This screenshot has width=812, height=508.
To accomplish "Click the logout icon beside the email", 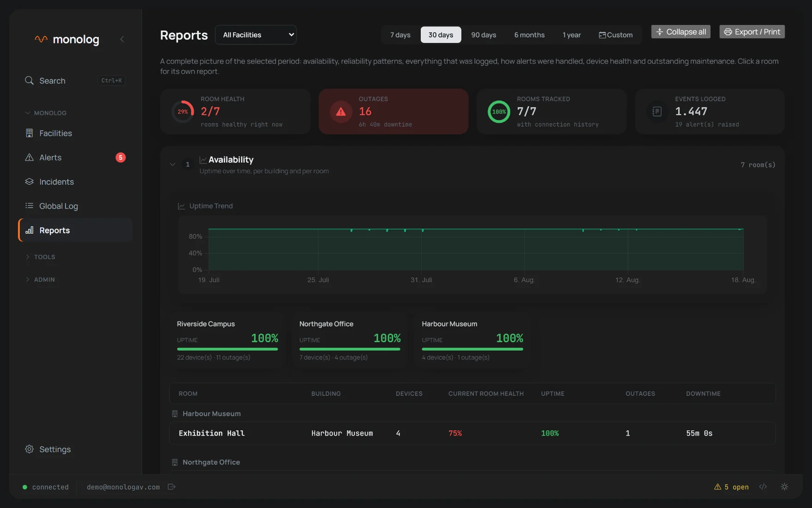I will coord(172,487).
